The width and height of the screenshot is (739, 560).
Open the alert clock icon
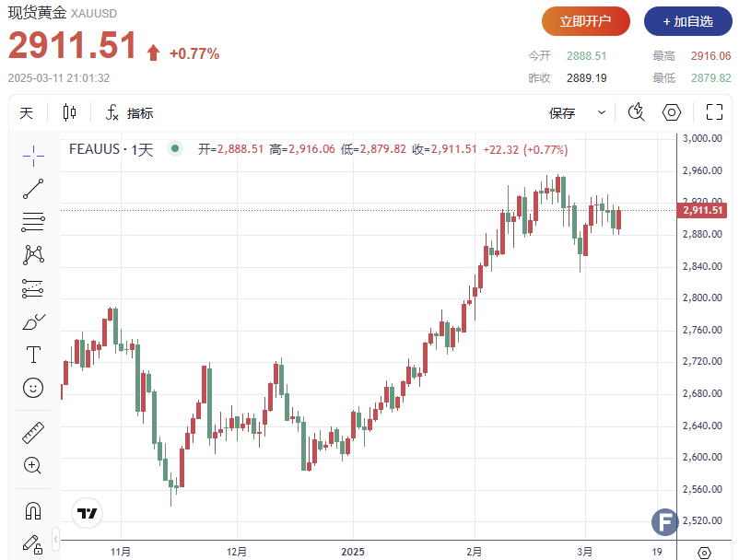coord(635,111)
